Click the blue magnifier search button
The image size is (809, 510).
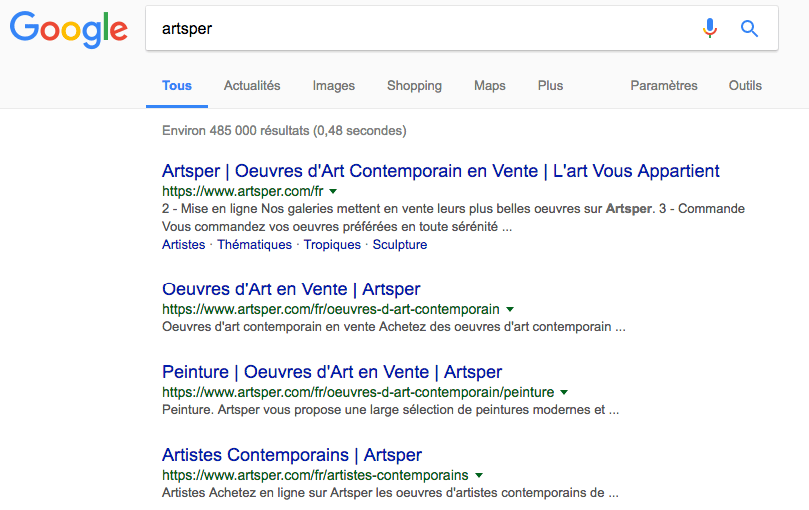click(x=749, y=28)
